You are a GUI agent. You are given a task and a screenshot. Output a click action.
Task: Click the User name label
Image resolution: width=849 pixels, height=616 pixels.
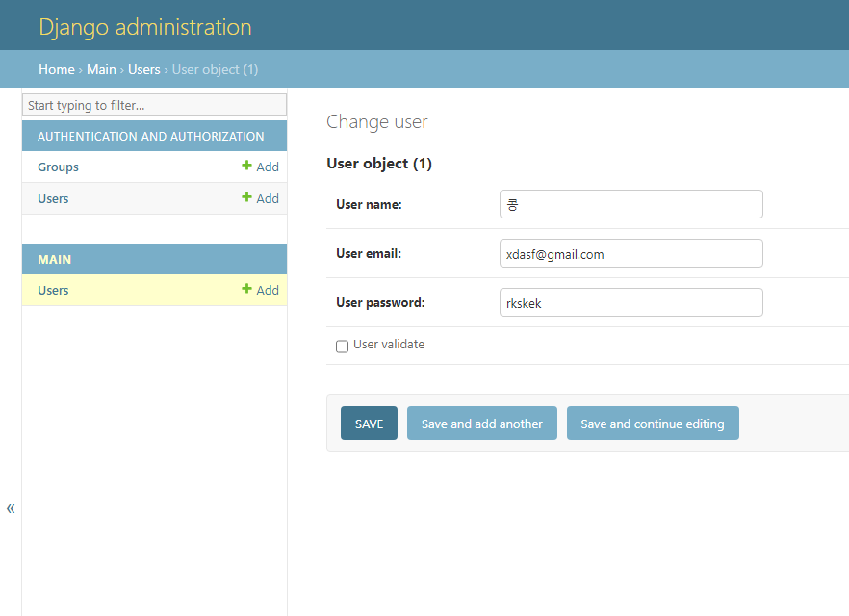click(369, 205)
